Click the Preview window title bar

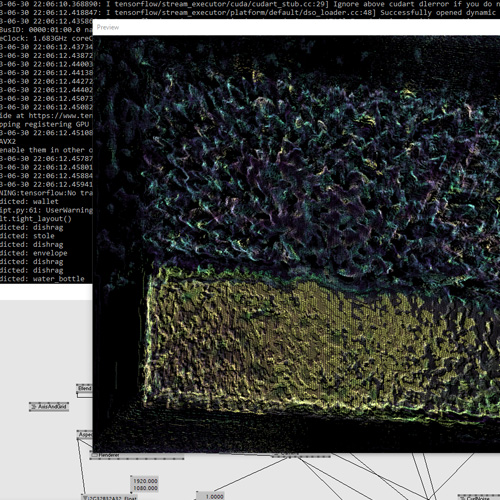pos(296,27)
